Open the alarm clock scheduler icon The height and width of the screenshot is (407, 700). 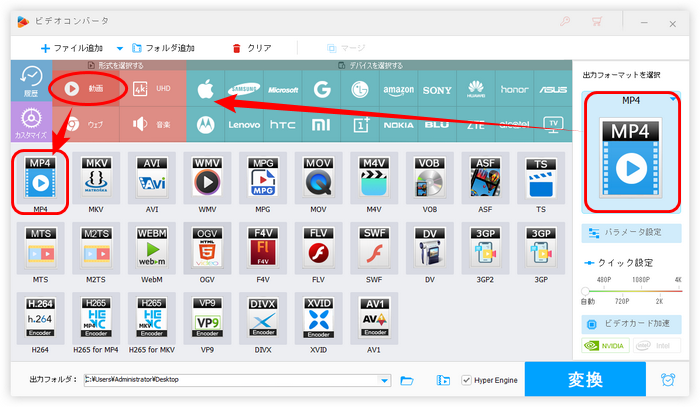pos(668,379)
